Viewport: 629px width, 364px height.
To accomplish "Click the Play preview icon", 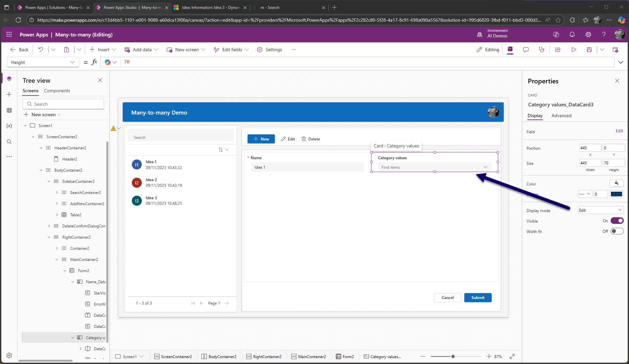I will [x=574, y=50].
